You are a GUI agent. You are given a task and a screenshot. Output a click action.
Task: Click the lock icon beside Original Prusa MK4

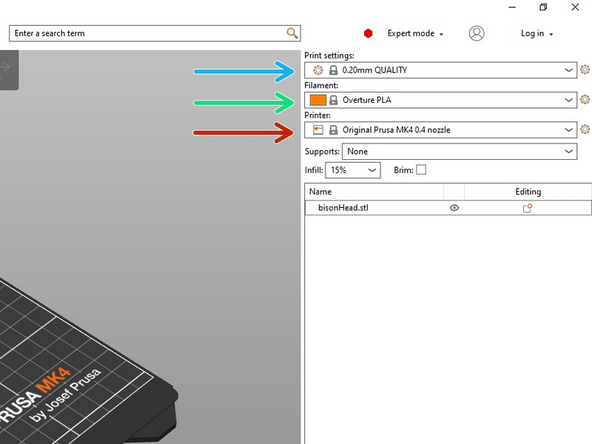333,130
